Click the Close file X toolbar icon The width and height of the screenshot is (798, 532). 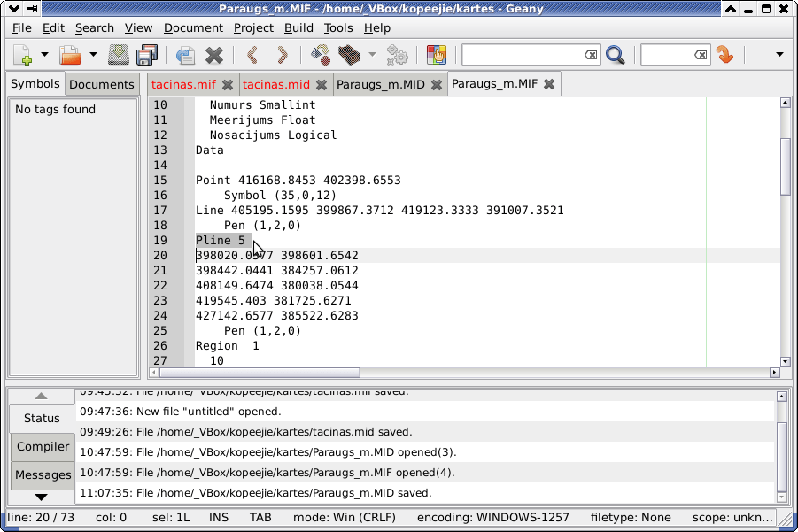coord(214,55)
